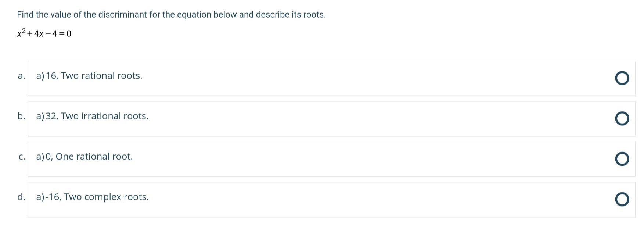This screenshot has height=225, width=644.
Task: Click the "a." letter label beside first answer
Action: tap(21, 76)
